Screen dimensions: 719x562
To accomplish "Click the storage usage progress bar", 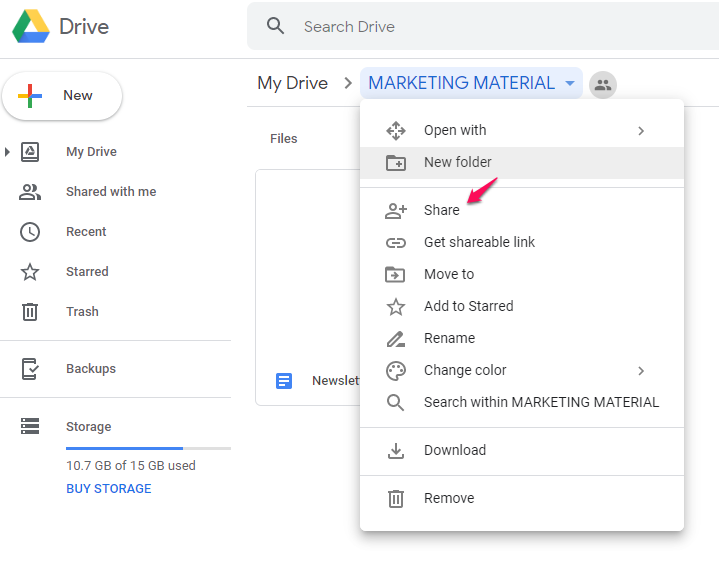I will pyautogui.click(x=148, y=448).
